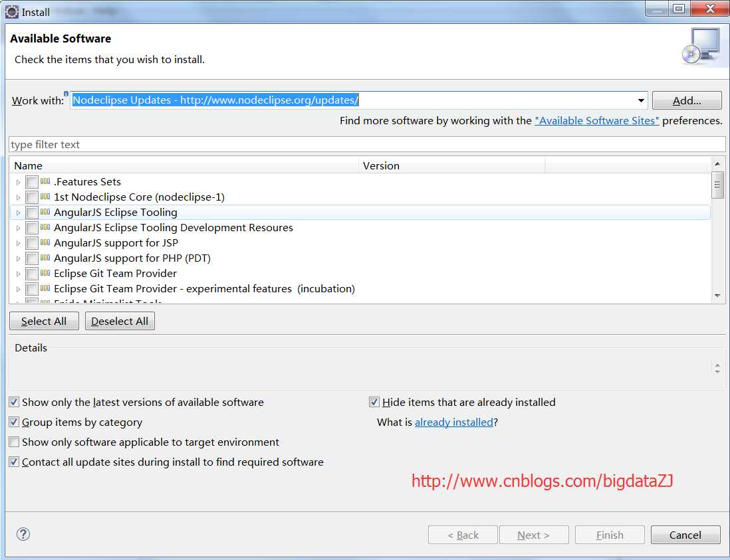Select the Eclipse Git Team Provider row text
Screen dimensions: 730x560
116,273
